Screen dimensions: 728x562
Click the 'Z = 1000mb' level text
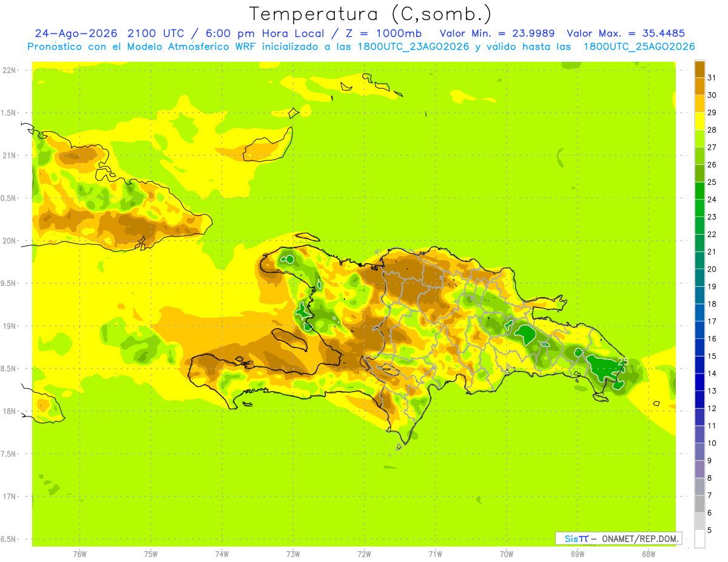coord(384,33)
